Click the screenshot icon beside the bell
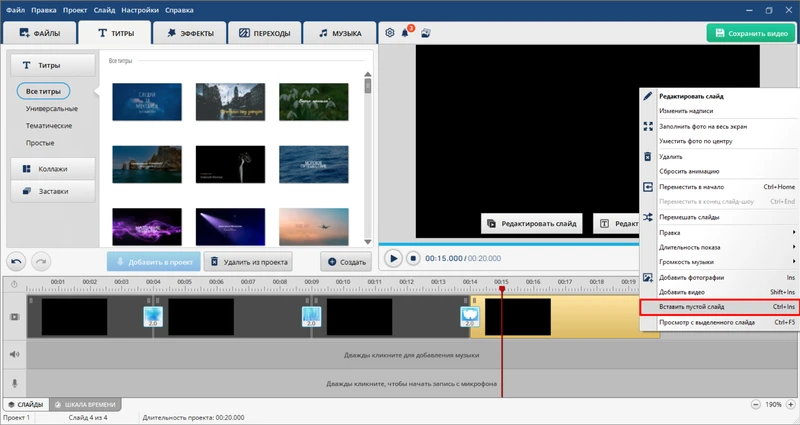The height and width of the screenshot is (425, 800). [426, 33]
